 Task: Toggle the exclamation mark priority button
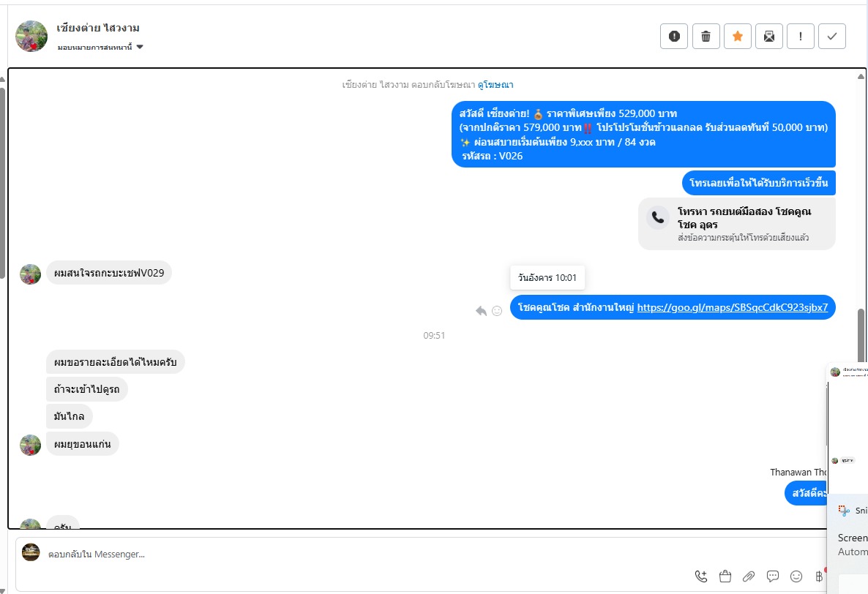click(x=801, y=37)
